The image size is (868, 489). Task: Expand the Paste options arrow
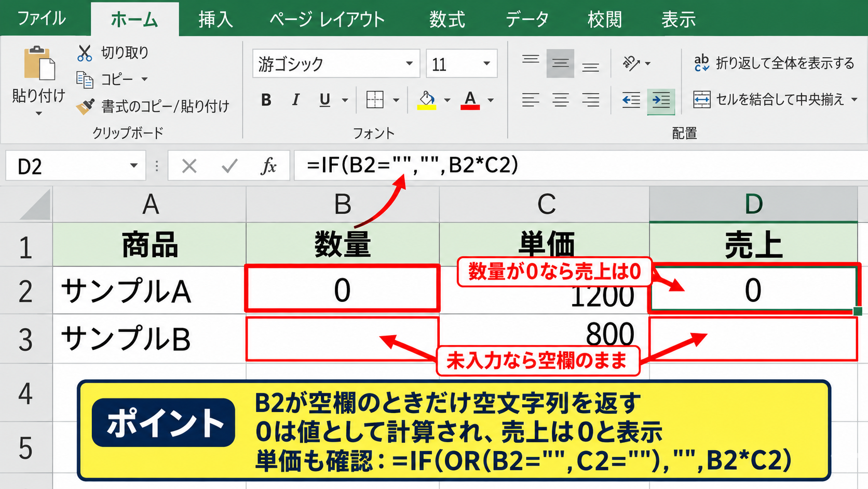click(39, 113)
